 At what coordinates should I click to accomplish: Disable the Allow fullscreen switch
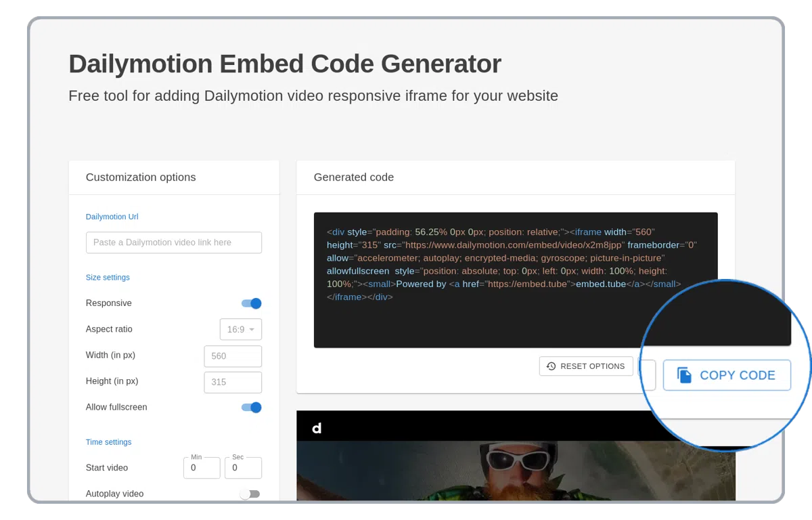tap(252, 408)
